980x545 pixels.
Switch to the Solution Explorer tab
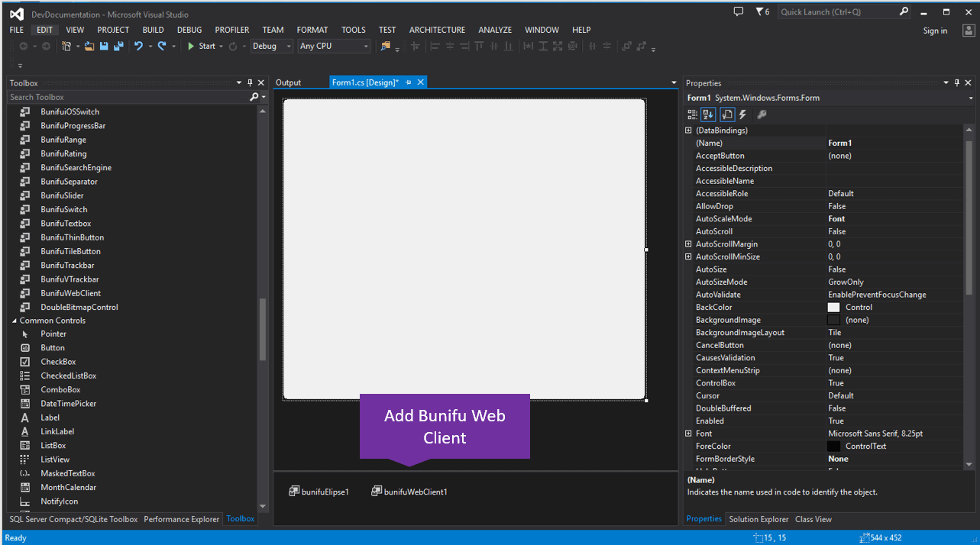coord(758,519)
